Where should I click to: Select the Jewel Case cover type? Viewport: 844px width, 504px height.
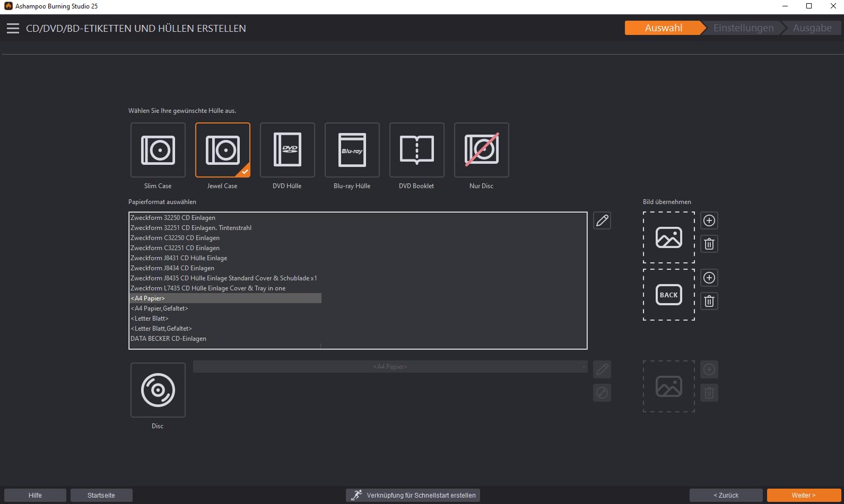223,150
